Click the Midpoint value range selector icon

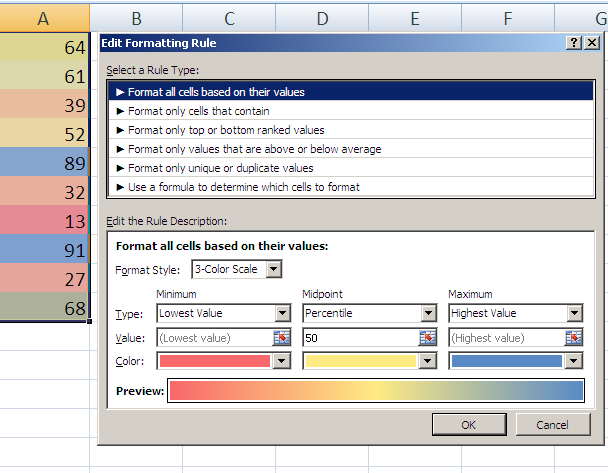(x=427, y=338)
